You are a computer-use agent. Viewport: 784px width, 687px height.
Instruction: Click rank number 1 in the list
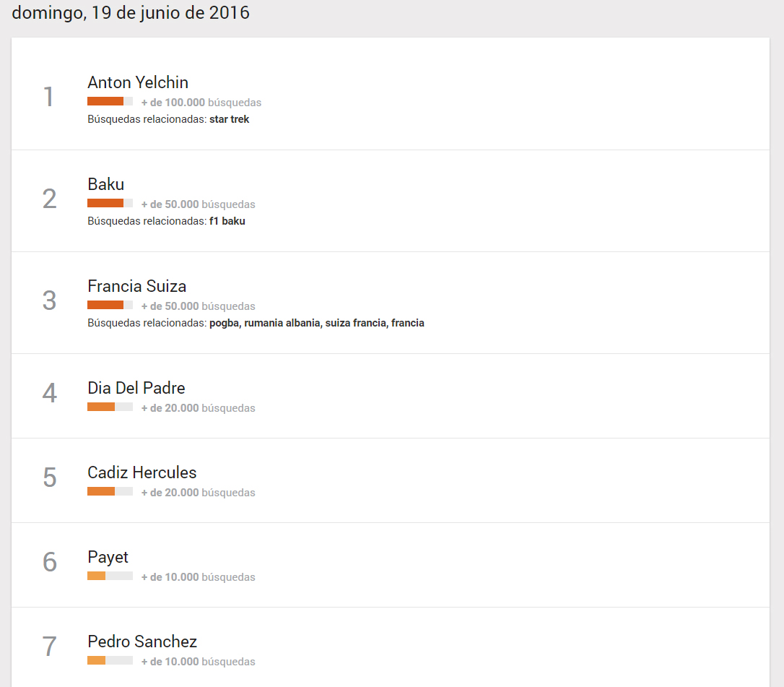tap(48, 97)
